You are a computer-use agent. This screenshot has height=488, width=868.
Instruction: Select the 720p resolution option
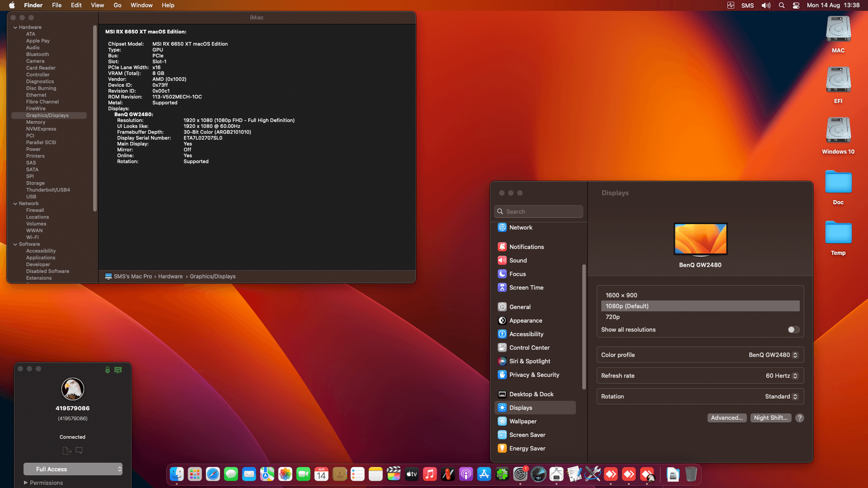(x=613, y=317)
